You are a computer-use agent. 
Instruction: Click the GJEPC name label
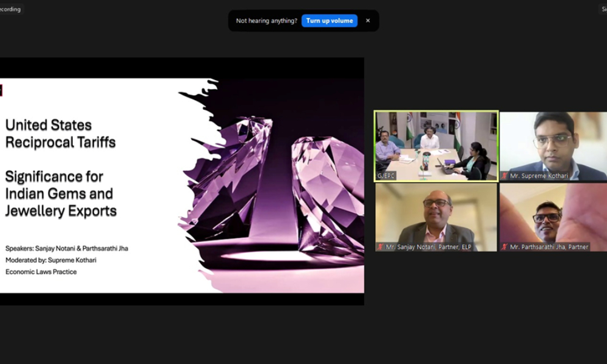point(386,176)
